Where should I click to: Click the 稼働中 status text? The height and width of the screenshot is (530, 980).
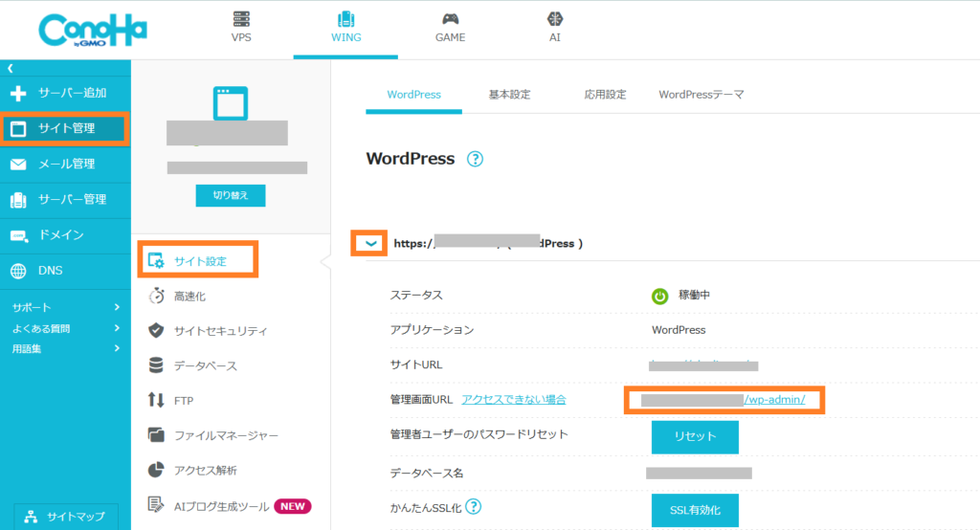click(695, 295)
